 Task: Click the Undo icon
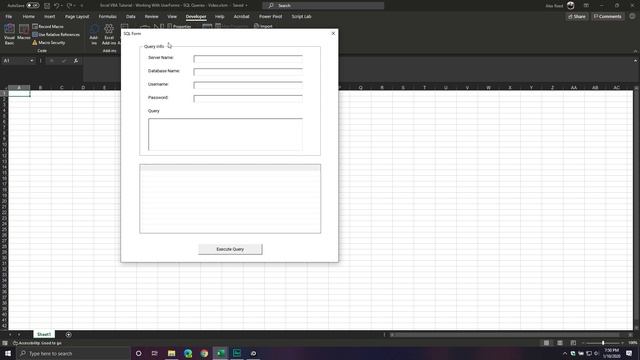point(57,5)
